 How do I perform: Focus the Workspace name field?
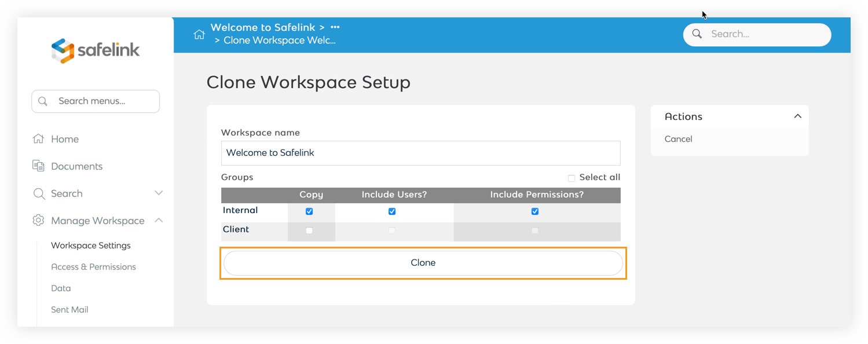[421, 153]
